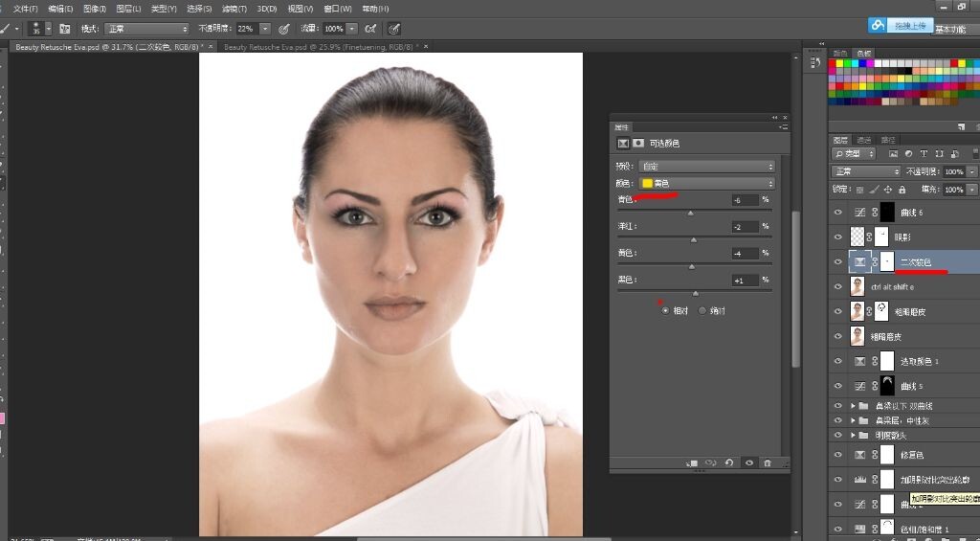Click the adjustment layer filter icon

(x=908, y=154)
